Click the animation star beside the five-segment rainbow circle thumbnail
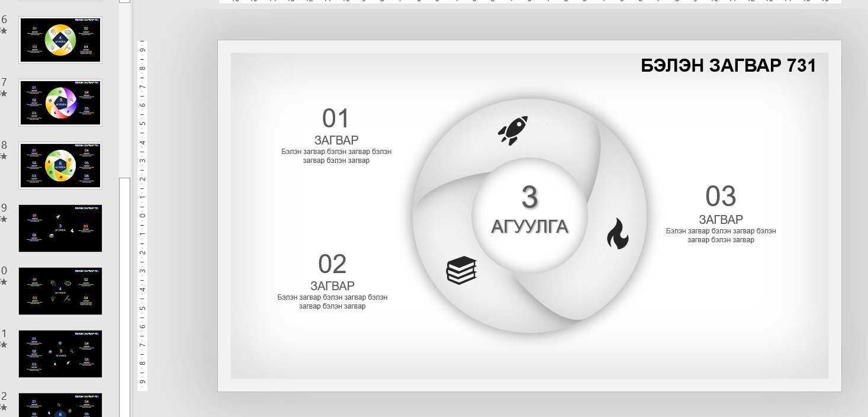This screenshot has width=868, height=417. pos(4,94)
